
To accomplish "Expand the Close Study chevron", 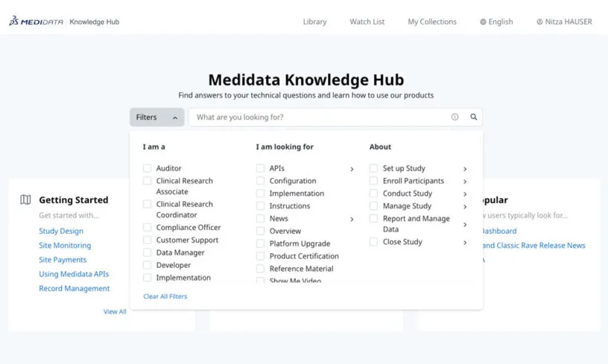I will coord(465,242).
